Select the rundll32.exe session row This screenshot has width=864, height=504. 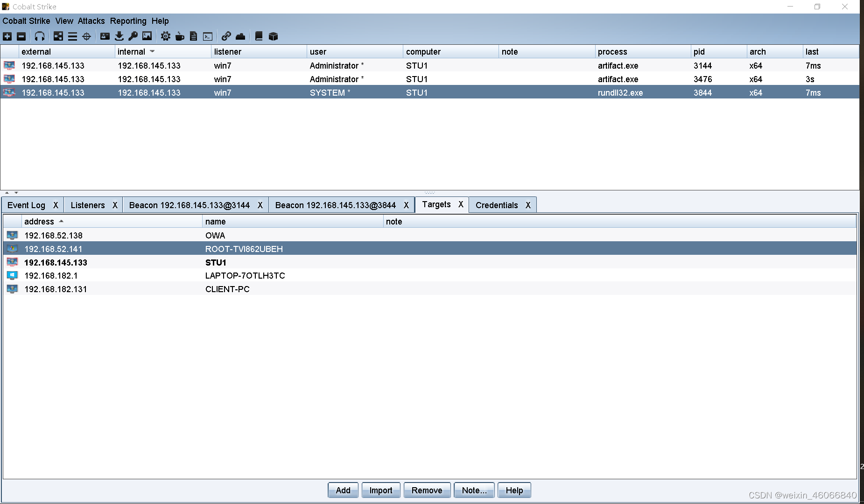[430, 92]
